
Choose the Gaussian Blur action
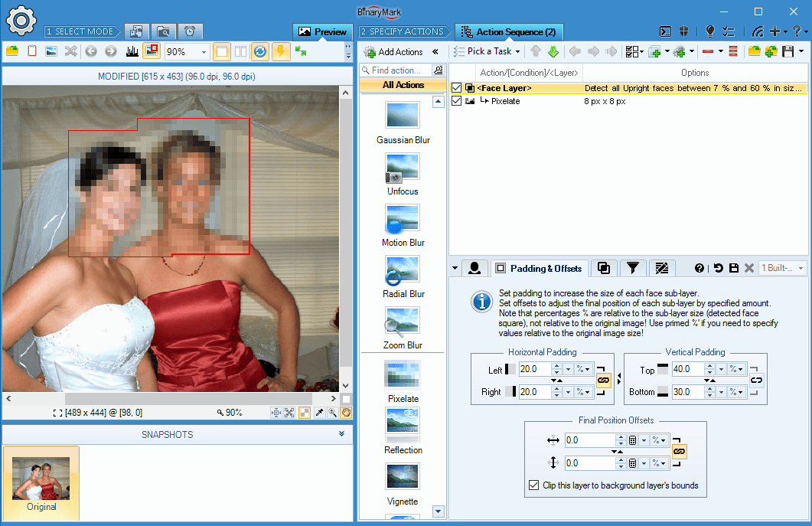403,123
